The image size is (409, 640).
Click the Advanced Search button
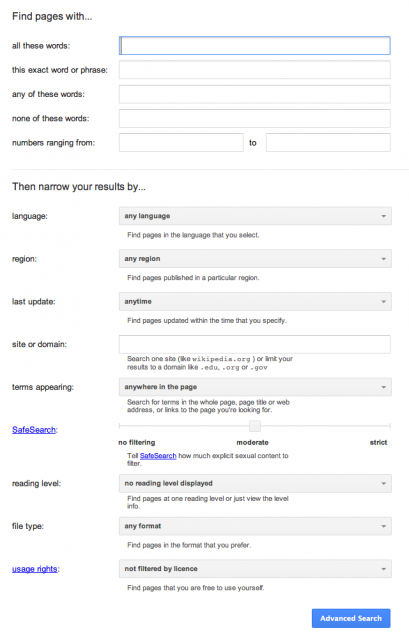click(351, 618)
